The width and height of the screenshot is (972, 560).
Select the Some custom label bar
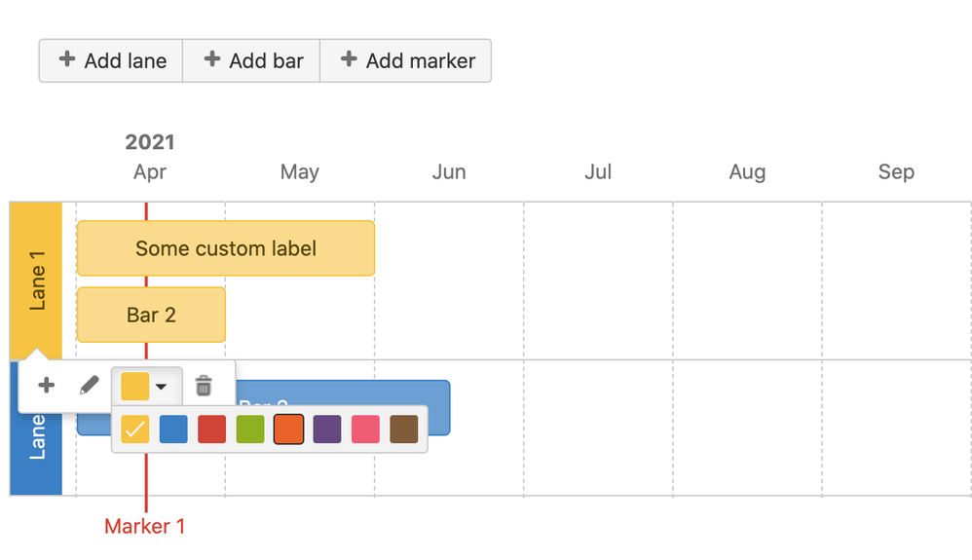pyautogui.click(x=226, y=248)
